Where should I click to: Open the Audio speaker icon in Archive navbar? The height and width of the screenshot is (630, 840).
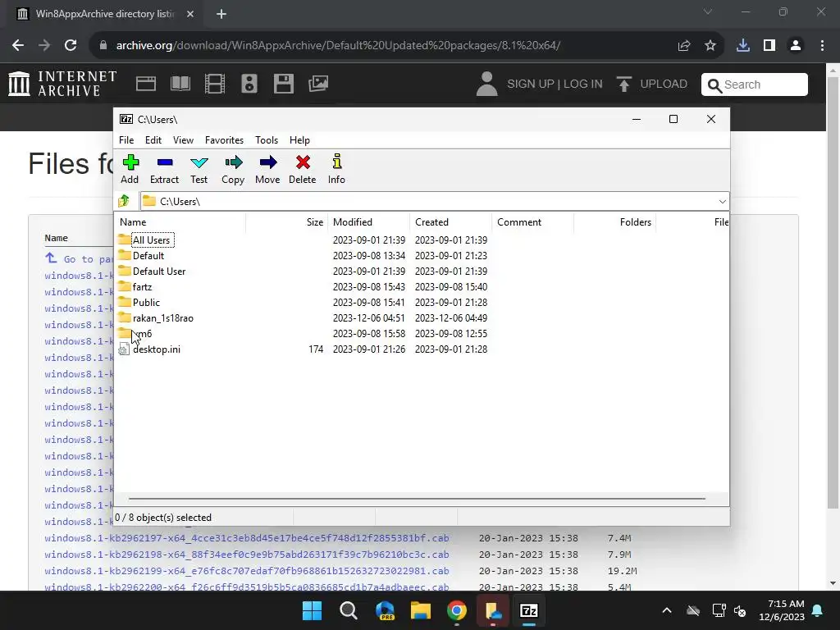tap(249, 84)
